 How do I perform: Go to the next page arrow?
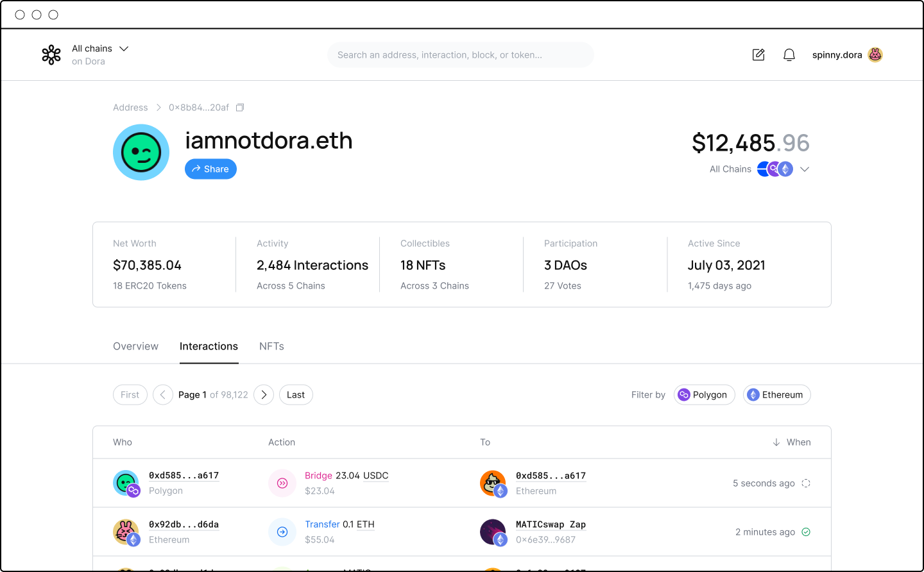[x=264, y=395]
